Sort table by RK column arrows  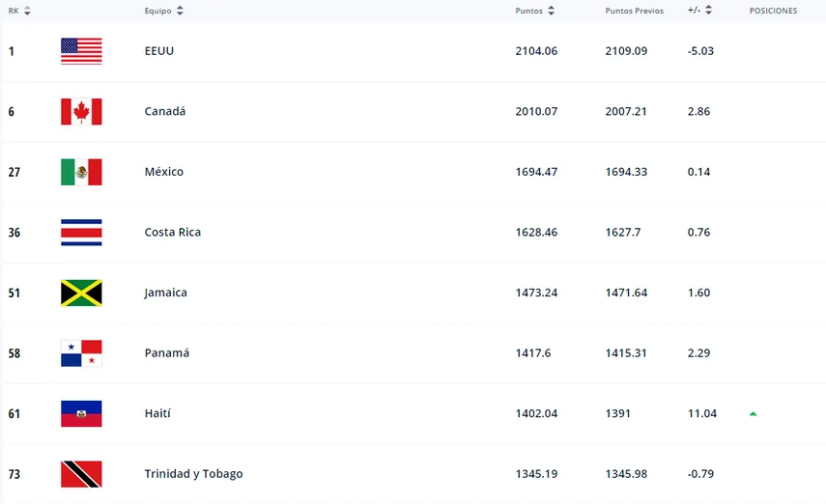point(27,11)
